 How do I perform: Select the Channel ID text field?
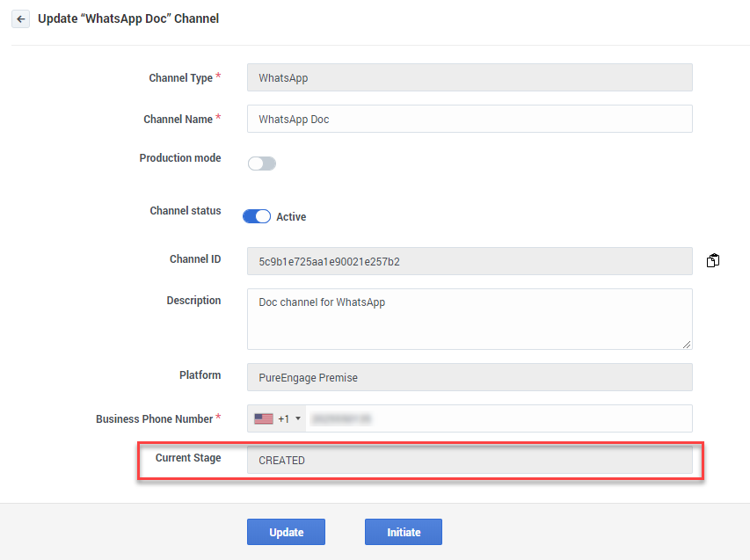coord(470,261)
